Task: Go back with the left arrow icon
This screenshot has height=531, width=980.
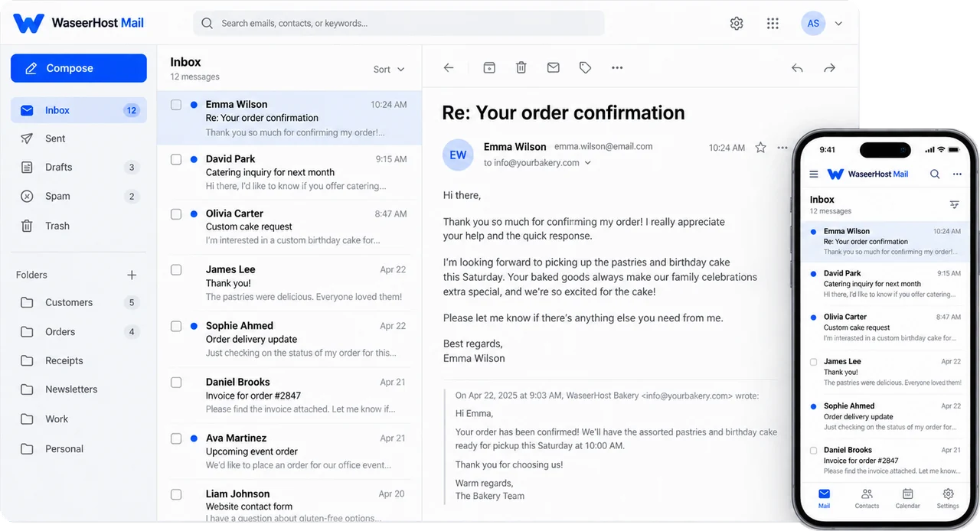Action: [449, 68]
